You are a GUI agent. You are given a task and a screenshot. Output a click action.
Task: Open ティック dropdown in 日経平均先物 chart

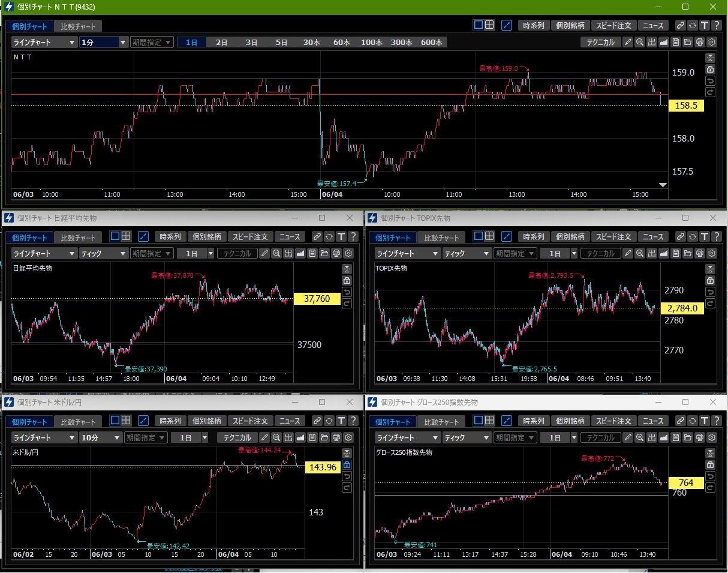point(104,253)
